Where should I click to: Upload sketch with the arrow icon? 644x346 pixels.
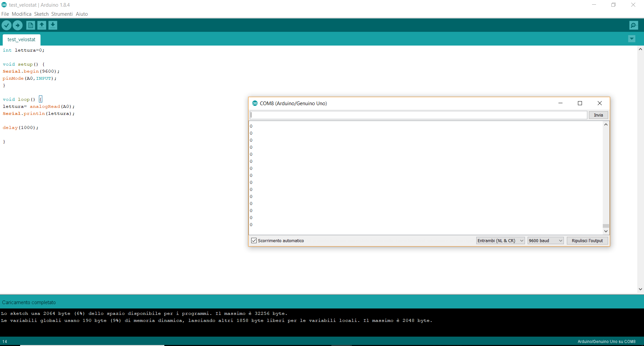[x=17, y=25]
